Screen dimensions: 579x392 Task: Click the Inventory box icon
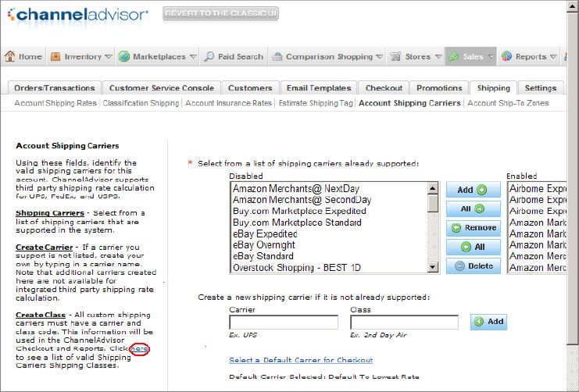(x=55, y=56)
